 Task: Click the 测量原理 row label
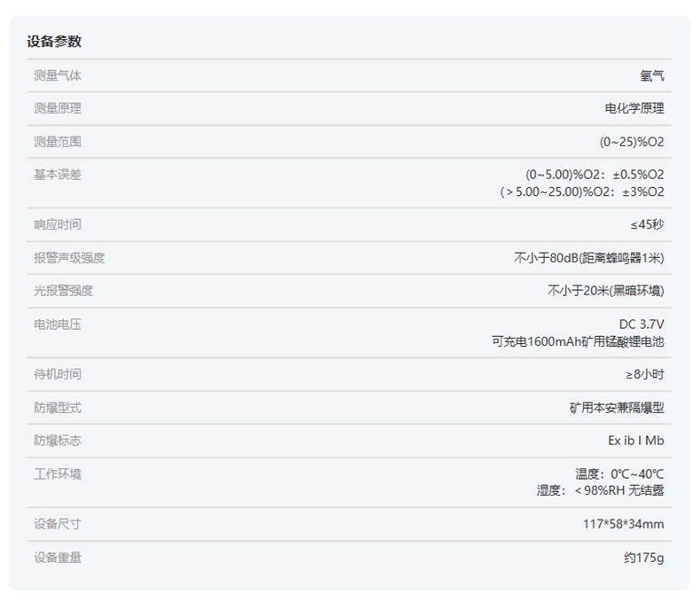click(x=58, y=108)
